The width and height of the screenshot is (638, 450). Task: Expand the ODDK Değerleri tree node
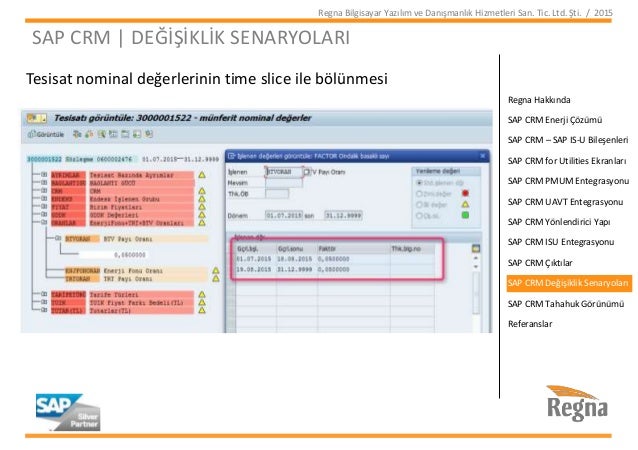[x=44, y=215]
